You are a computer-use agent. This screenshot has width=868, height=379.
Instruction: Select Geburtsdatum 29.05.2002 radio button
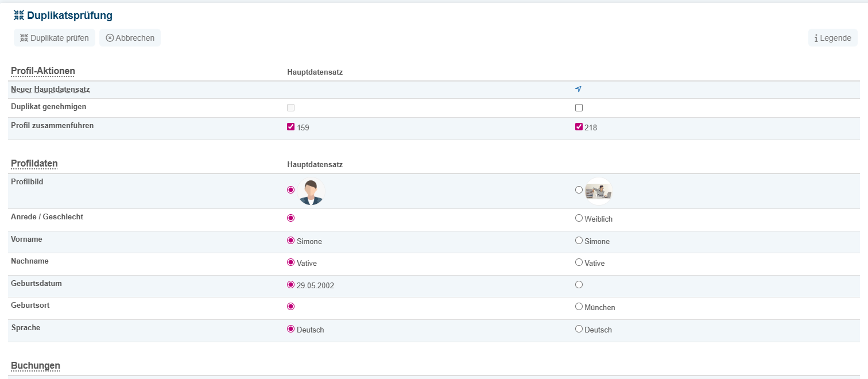pos(290,284)
